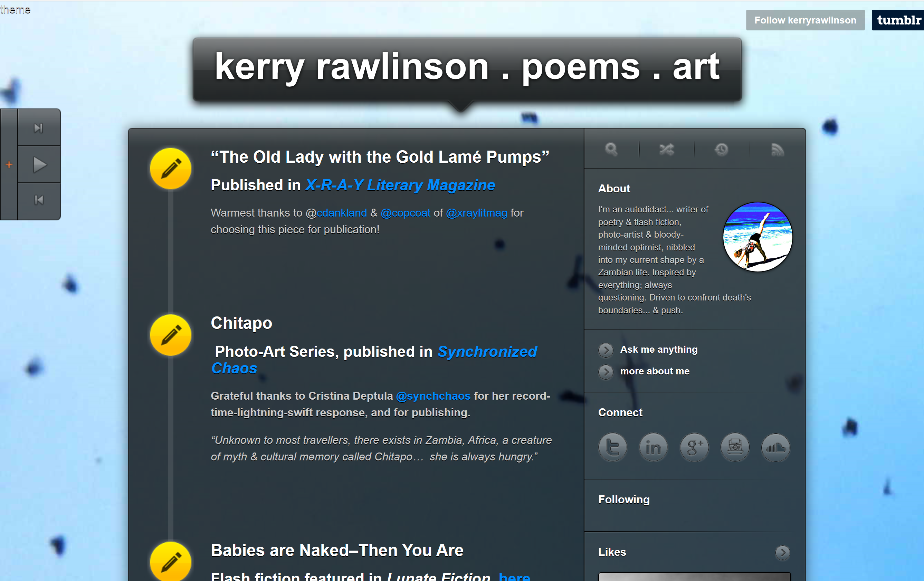Open the blog search tool
Image resolution: width=924 pixels, height=581 pixels.
tap(612, 149)
